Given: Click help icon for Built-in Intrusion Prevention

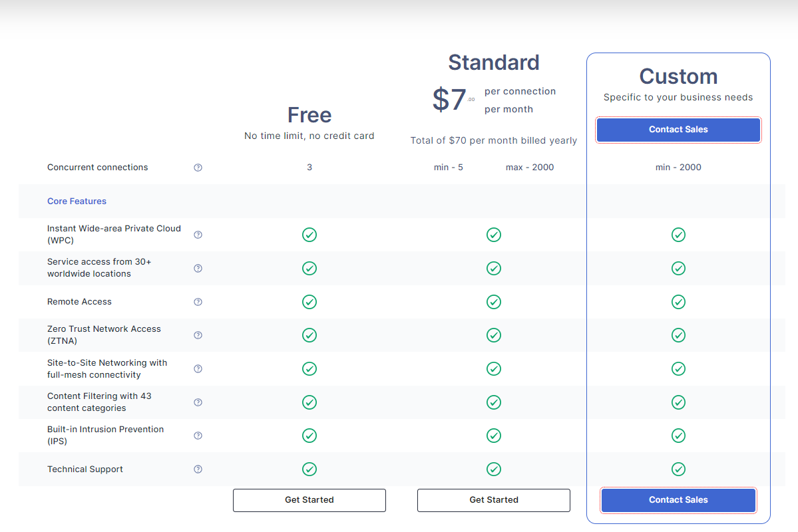Looking at the screenshot, I should click(x=198, y=436).
